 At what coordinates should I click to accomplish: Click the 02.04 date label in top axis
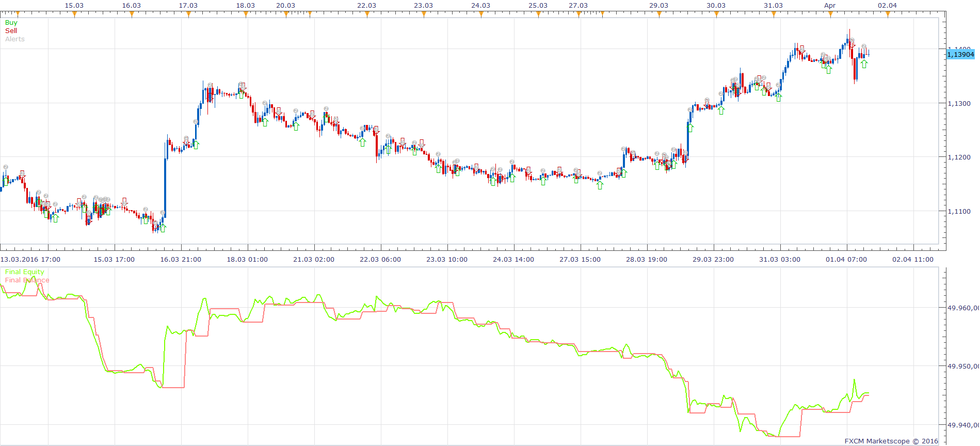(888, 6)
